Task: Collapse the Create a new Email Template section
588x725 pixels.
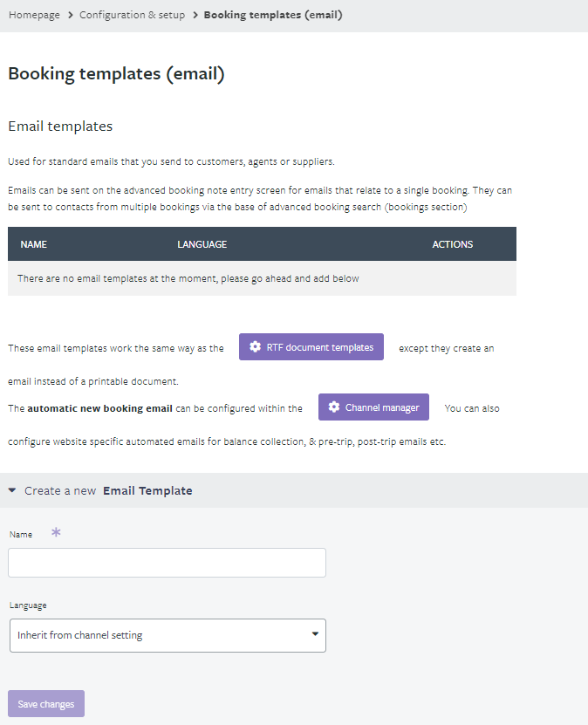Action: pos(12,490)
